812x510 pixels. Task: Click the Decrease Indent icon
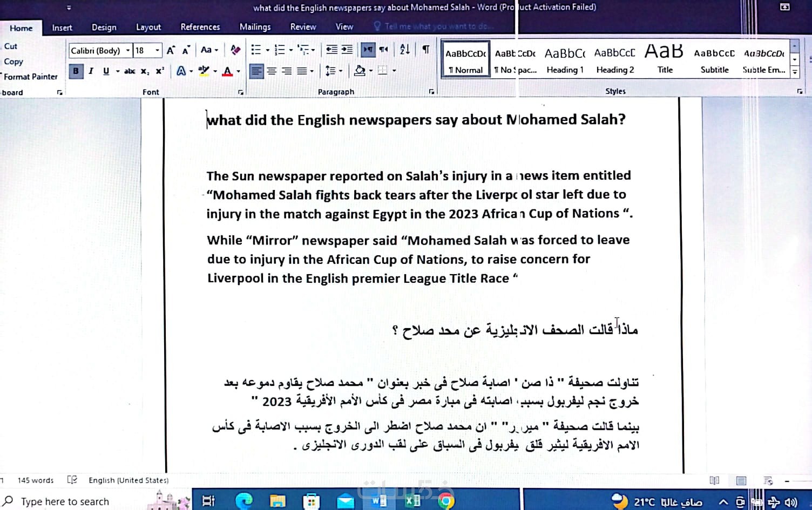point(331,50)
